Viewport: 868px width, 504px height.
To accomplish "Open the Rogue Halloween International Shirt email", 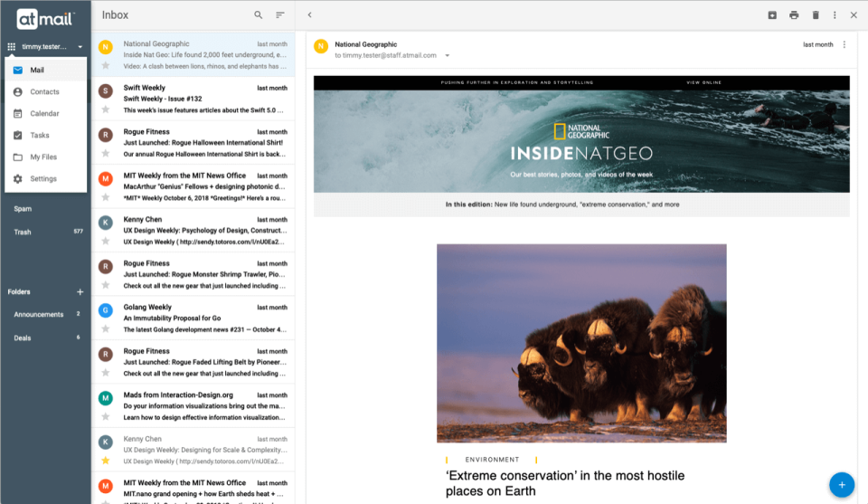I will (193, 142).
